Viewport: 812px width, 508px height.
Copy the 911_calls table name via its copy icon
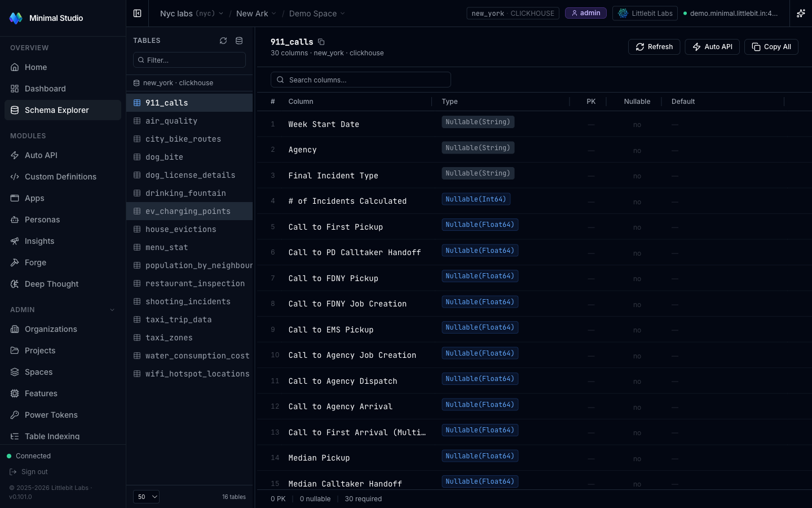(321, 42)
